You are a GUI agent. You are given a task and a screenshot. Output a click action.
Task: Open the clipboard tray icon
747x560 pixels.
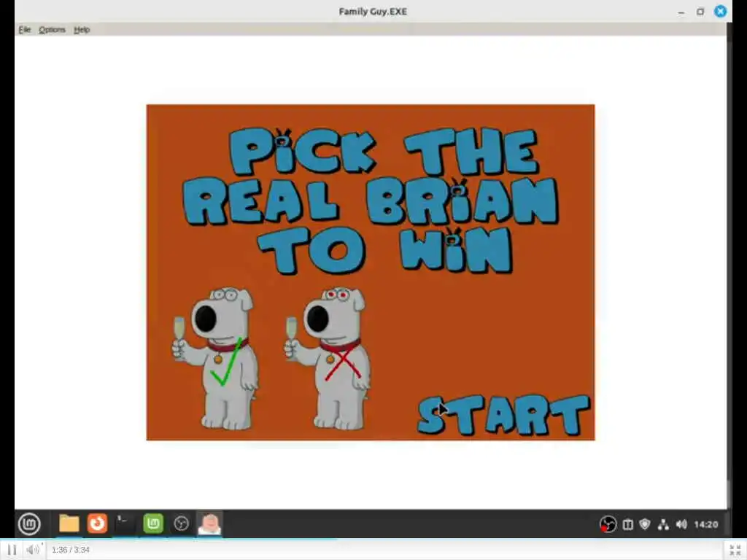(628, 524)
